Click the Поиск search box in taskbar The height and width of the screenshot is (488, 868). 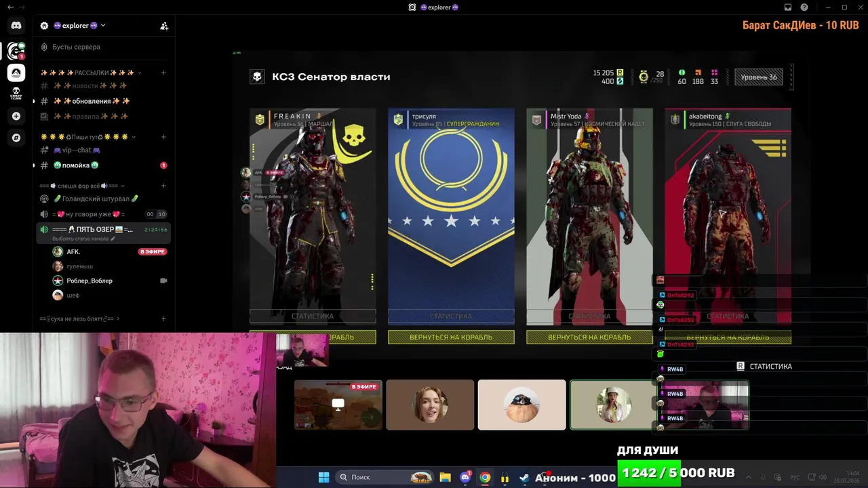click(385, 477)
